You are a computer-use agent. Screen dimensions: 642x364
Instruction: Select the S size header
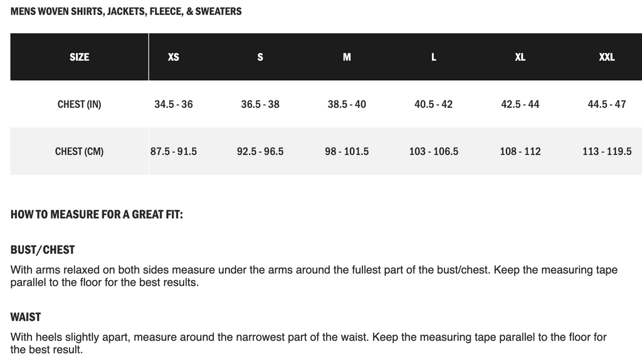pos(260,57)
